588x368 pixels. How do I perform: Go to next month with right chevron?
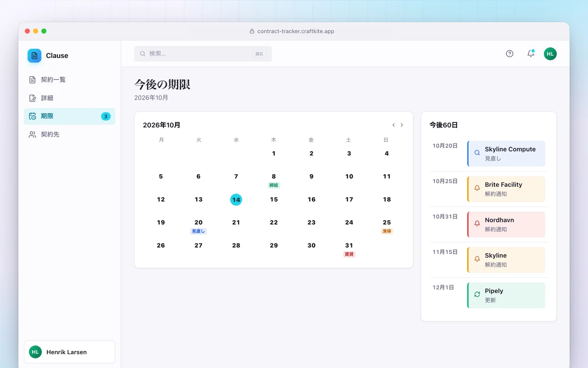[402, 125]
